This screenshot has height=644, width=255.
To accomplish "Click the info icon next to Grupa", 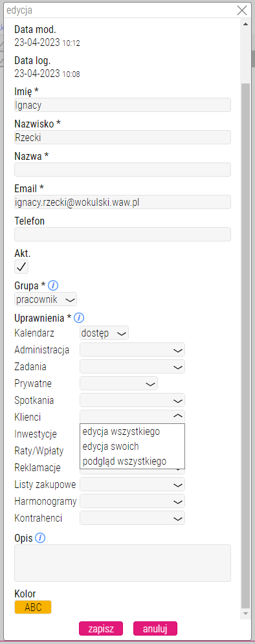I will pos(53,285).
